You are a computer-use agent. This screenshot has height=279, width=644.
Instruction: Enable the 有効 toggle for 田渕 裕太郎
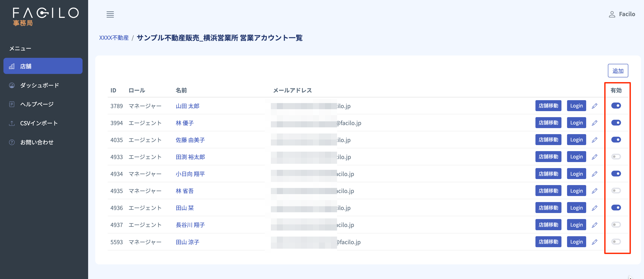point(616,156)
